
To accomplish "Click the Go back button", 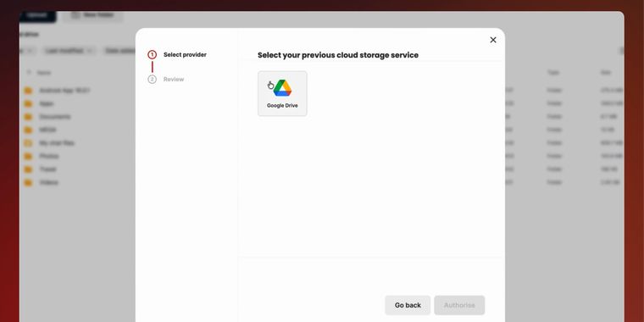I will pyautogui.click(x=408, y=305).
